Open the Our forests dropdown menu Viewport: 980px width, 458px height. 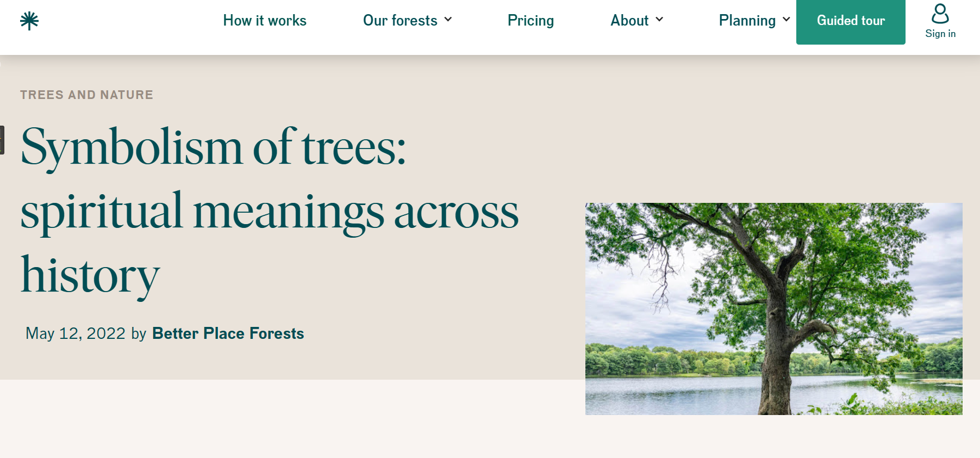pos(401,20)
